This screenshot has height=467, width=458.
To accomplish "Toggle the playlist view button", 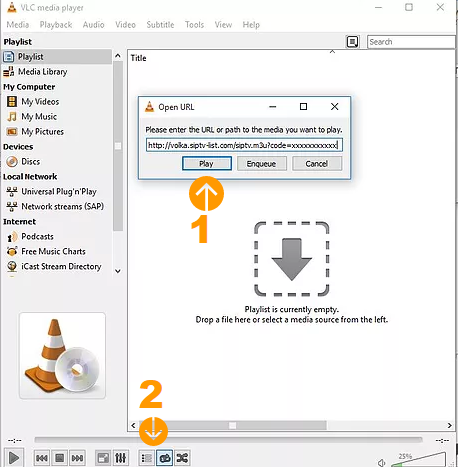I will pyautogui.click(x=147, y=458).
